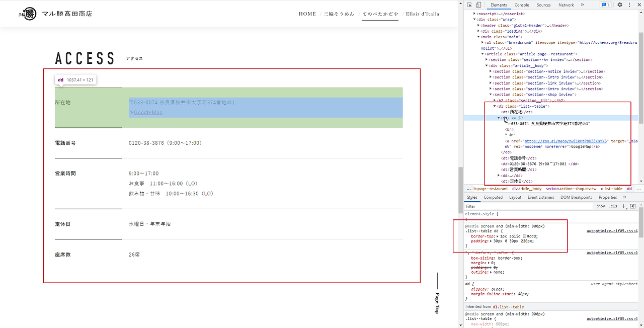This screenshot has width=644, height=328.
Task: Open the DevTools three-dot customize menu
Action: tap(629, 5)
